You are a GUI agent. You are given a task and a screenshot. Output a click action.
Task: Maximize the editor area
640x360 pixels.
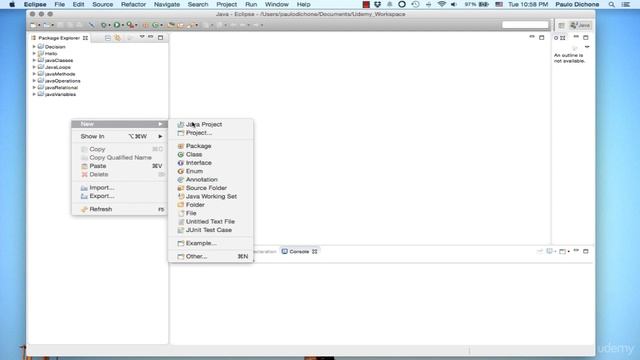[542, 38]
